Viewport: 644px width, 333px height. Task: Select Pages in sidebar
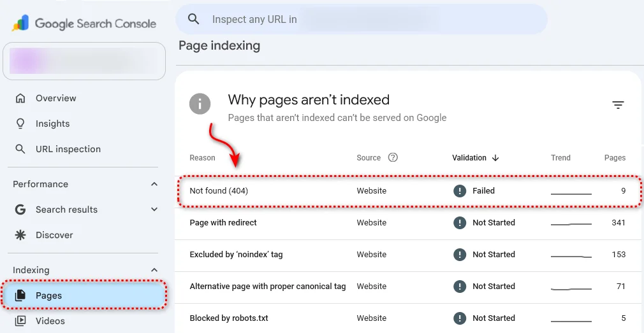click(84, 295)
